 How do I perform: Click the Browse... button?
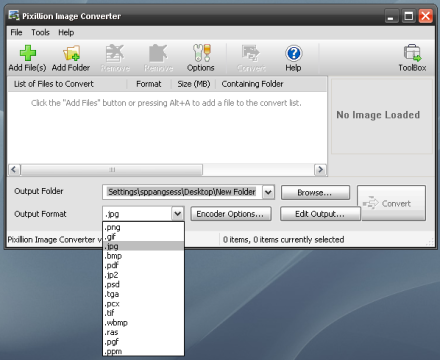[x=315, y=193]
